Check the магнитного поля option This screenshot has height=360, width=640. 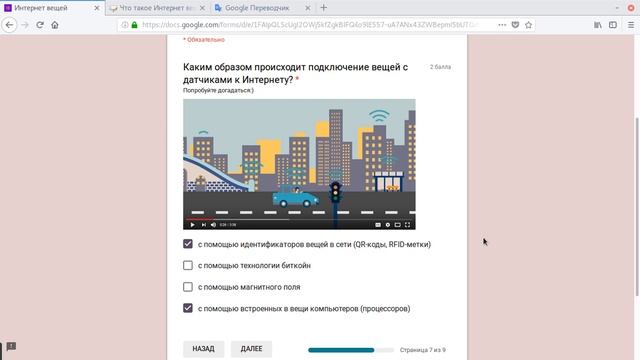click(x=188, y=287)
